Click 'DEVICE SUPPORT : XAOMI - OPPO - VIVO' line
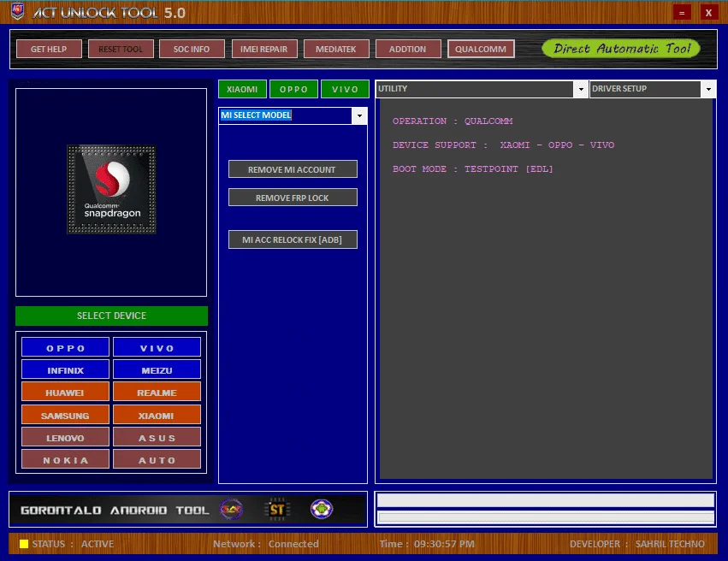 pos(503,145)
